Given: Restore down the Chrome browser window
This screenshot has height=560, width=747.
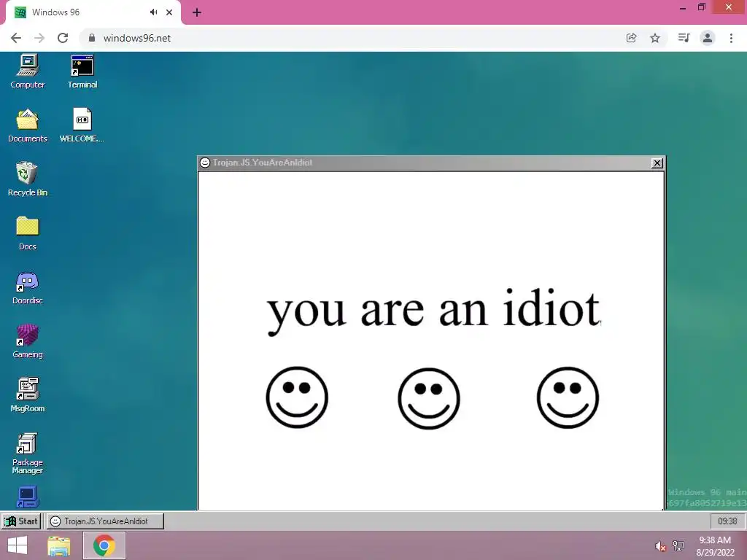Looking at the screenshot, I should pos(701,7).
